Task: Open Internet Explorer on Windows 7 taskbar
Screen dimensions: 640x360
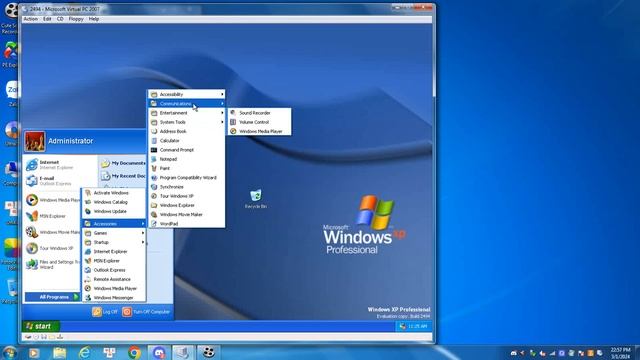Action: [x=84, y=352]
